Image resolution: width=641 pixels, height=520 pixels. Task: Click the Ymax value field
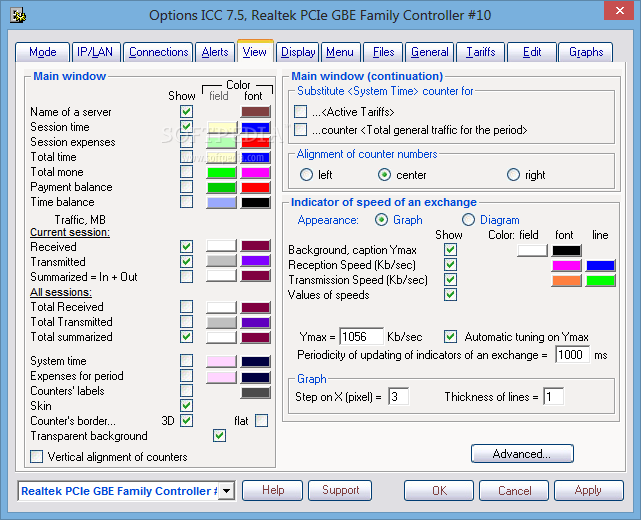click(x=361, y=336)
